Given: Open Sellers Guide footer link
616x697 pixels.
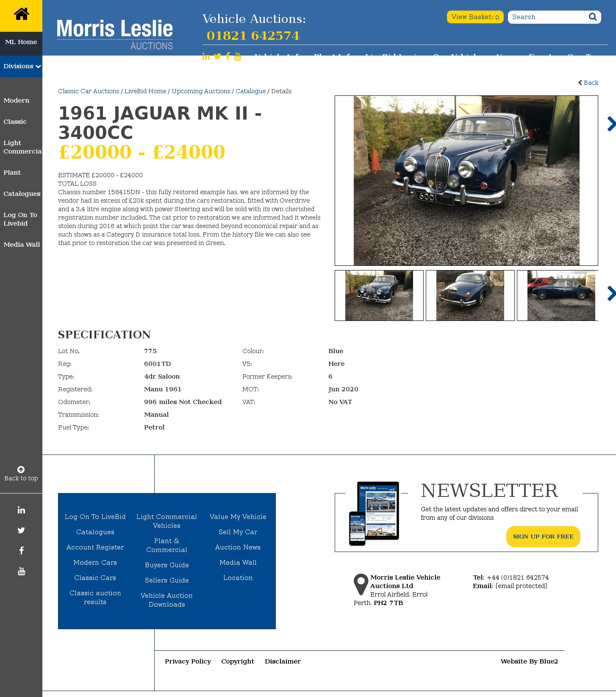Looking at the screenshot, I should pyautogui.click(x=167, y=580).
